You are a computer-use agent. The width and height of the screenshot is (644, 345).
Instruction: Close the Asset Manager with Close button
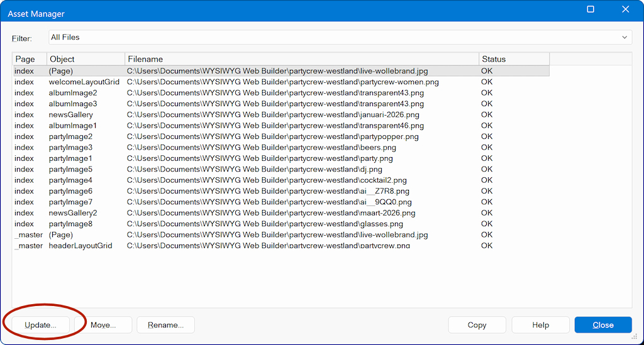point(602,325)
